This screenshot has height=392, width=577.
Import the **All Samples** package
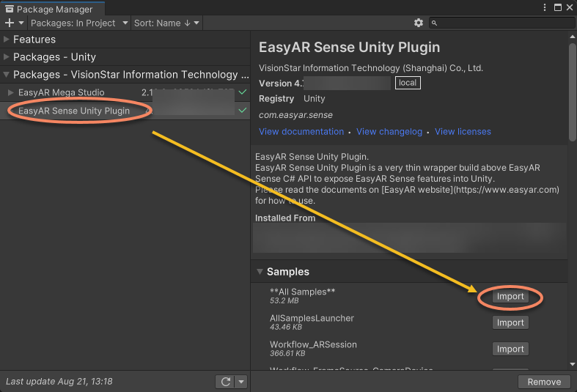pyautogui.click(x=510, y=297)
